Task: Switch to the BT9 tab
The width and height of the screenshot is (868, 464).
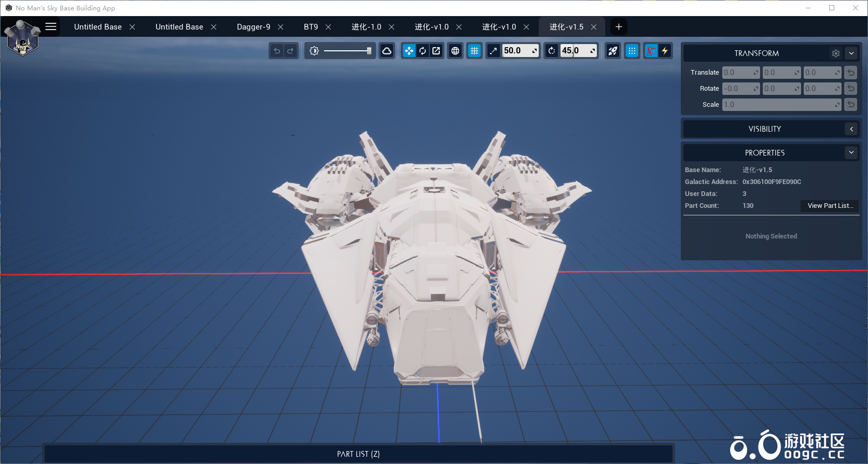Action: [x=311, y=27]
